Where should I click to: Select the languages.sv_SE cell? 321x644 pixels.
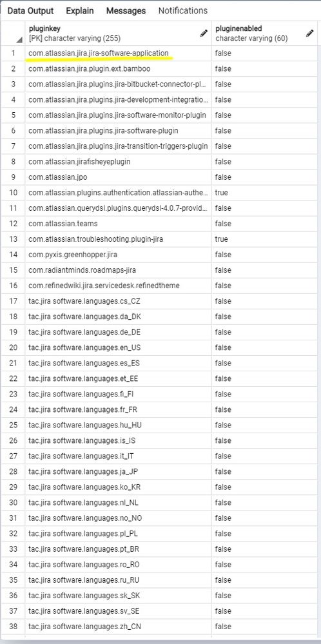pos(118,610)
